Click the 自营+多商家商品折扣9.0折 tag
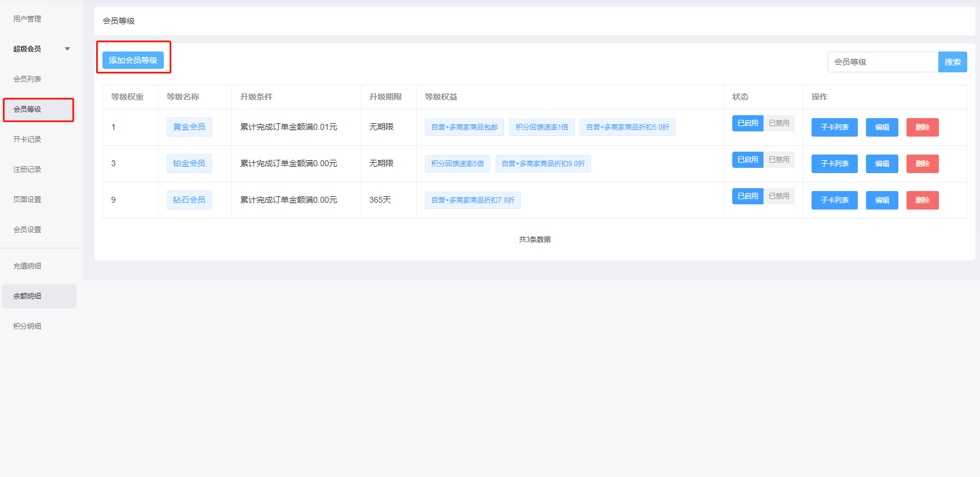 [x=543, y=164]
